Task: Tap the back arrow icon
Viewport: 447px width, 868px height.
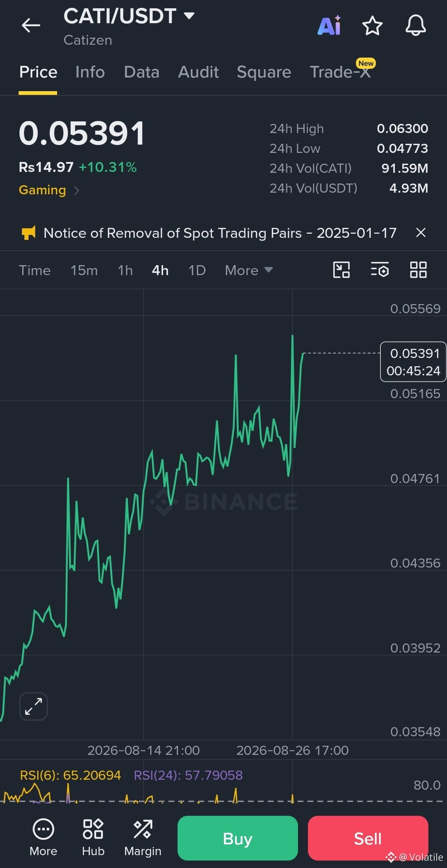Action: point(31,25)
